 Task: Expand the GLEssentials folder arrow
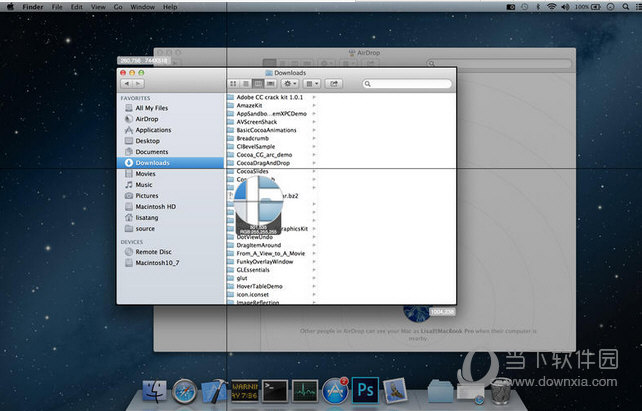click(x=314, y=270)
